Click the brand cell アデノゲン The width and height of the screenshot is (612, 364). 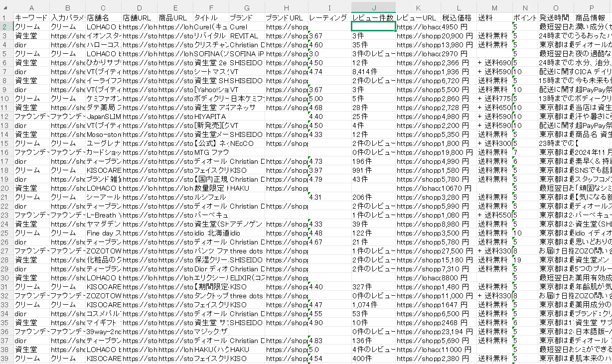pos(247,224)
